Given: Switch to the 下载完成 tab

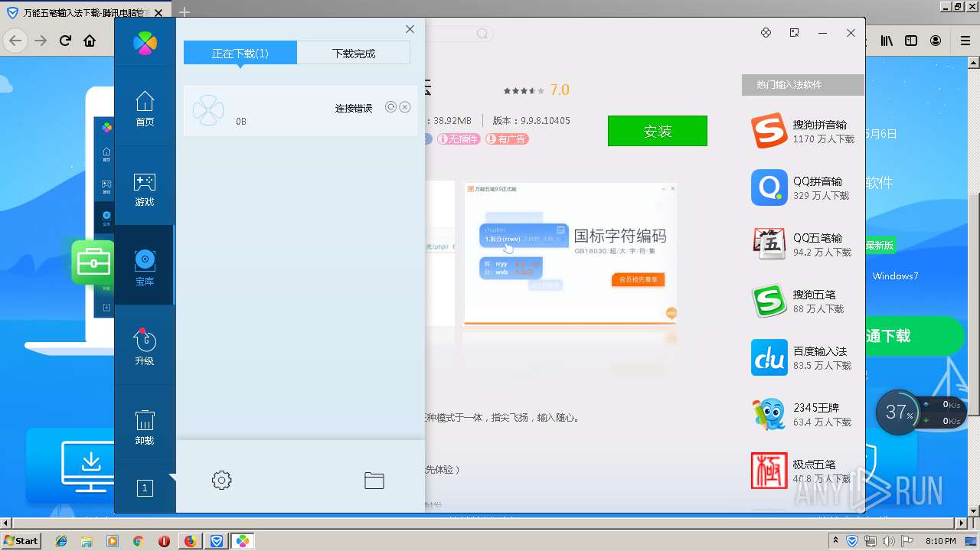Looking at the screenshot, I should pos(354,54).
